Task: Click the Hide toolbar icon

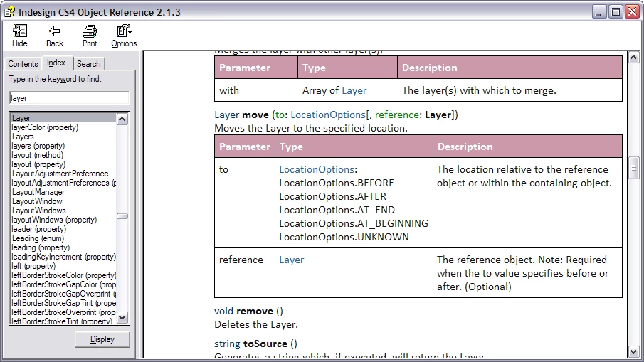Action: click(20, 36)
